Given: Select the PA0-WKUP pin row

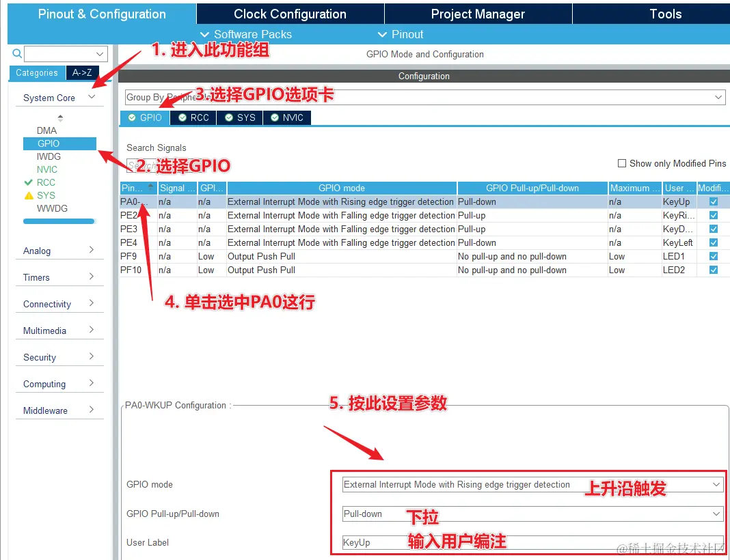Looking at the screenshot, I should (424, 202).
